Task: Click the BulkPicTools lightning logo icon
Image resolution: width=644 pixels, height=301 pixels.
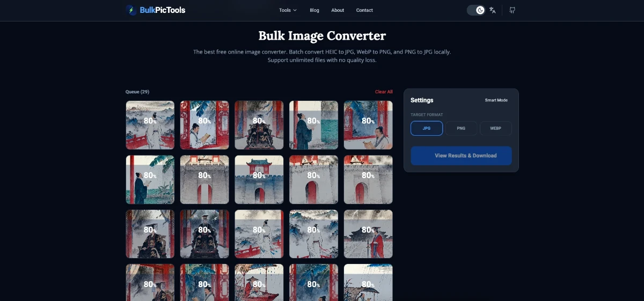Action: pos(131,10)
